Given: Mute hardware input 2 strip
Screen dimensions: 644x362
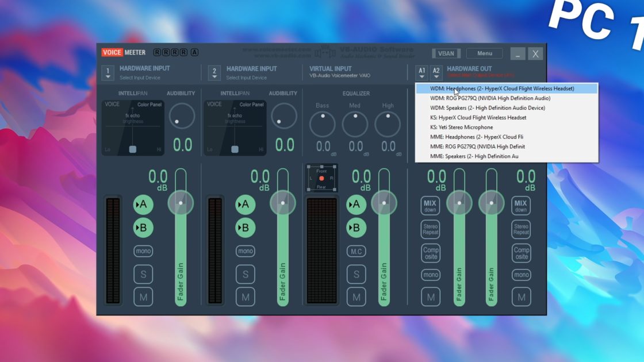Looking at the screenshot, I should pos(245,296).
